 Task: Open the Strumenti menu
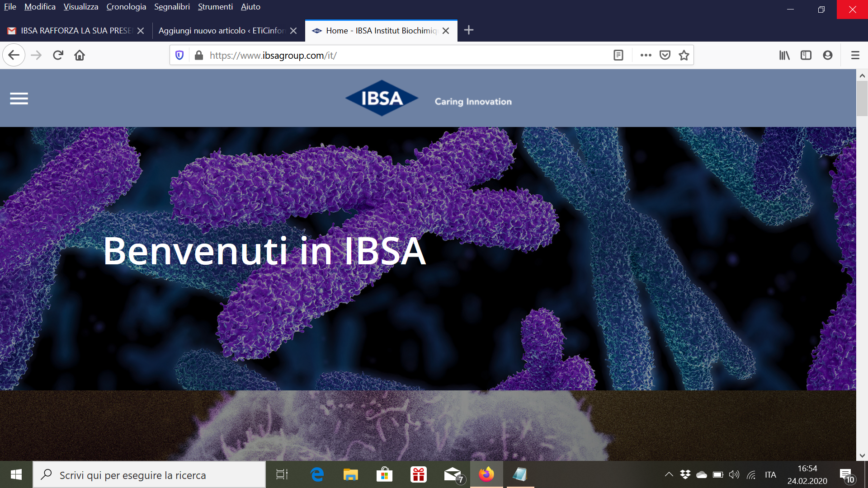coord(215,7)
